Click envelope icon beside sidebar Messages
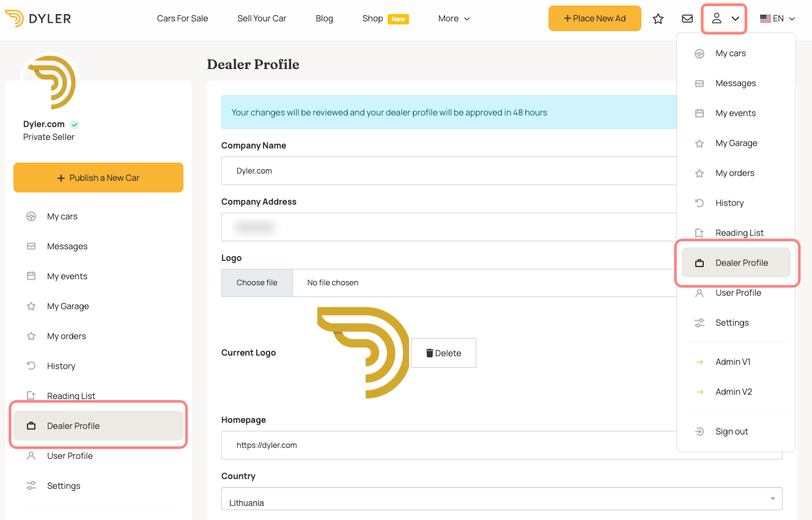 point(31,246)
